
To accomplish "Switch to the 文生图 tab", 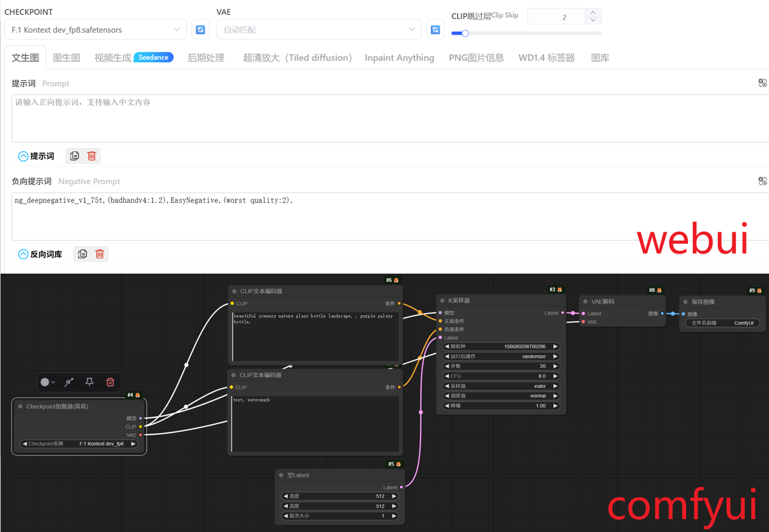I will [x=26, y=58].
